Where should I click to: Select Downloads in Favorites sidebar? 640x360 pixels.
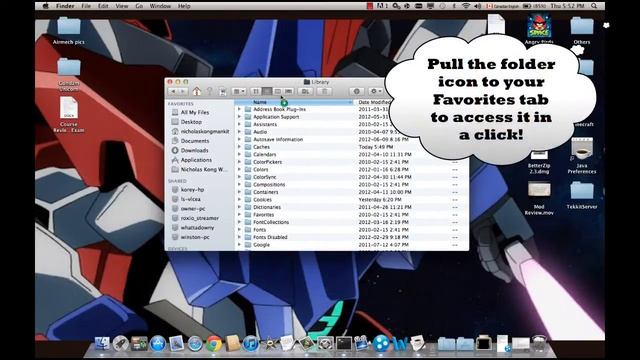tap(195, 150)
